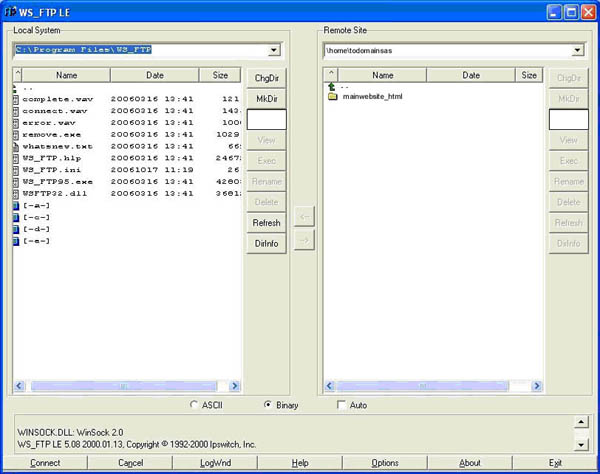This screenshot has height=474, width=600.
Task: Click the remote file mask input box
Action: (569, 120)
